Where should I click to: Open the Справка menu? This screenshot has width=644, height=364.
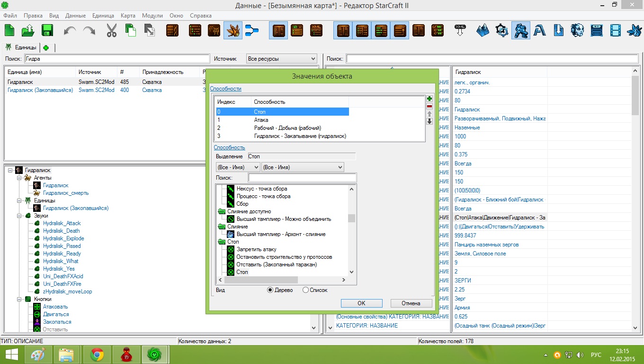coord(200,16)
